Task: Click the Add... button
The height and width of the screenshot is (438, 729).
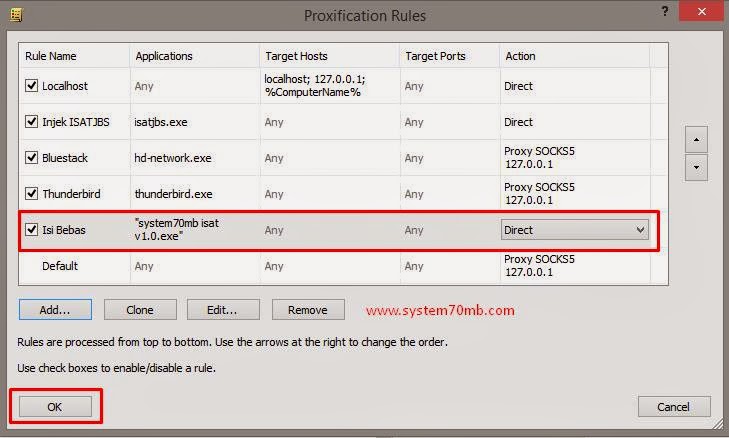Action: [55, 310]
